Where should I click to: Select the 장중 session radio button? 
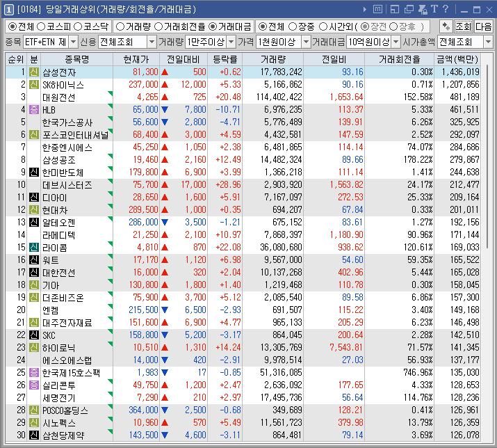(x=293, y=26)
